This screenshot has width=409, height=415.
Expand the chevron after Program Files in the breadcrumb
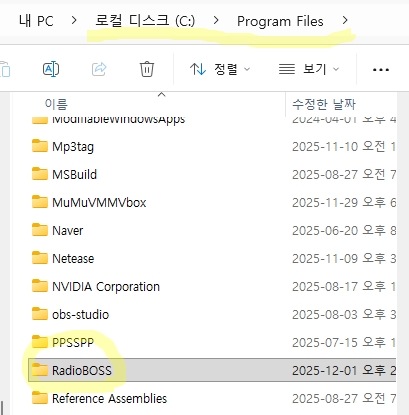point(345,21)
